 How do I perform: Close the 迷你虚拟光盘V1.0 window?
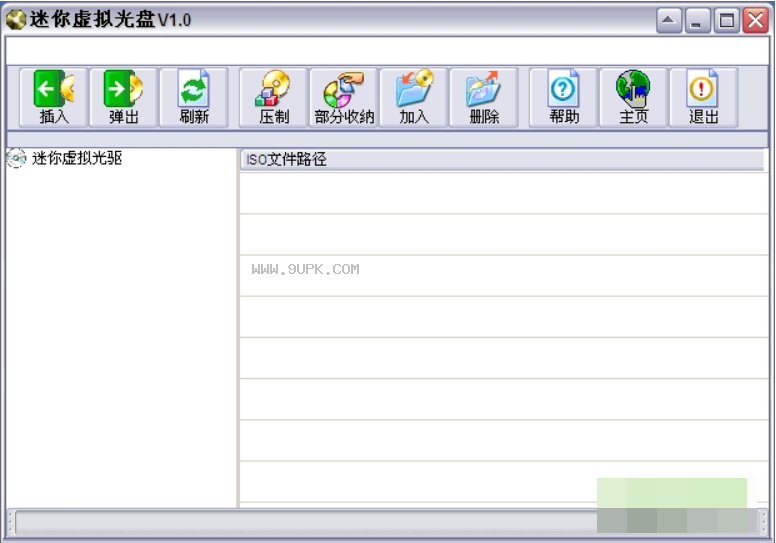(756, 20)
